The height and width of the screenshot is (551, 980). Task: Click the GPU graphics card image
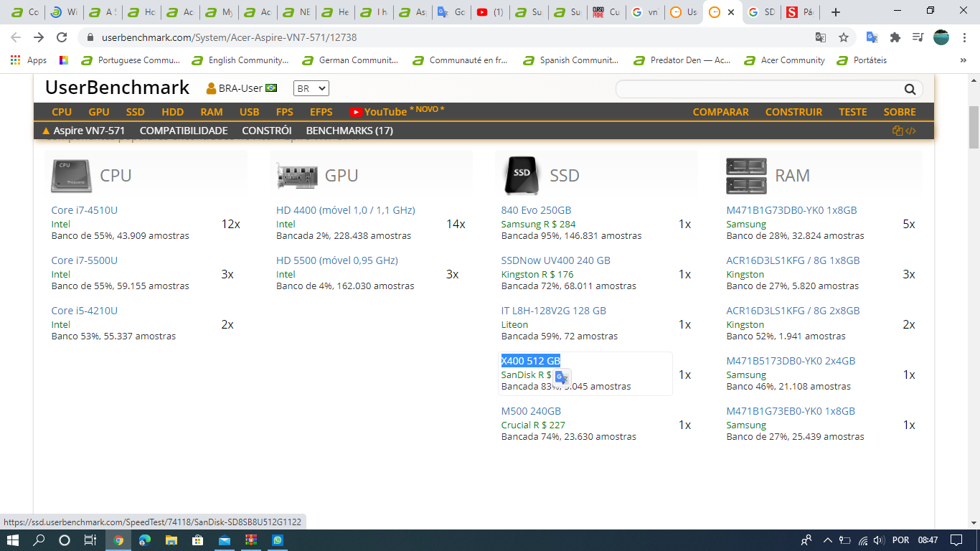296,176
